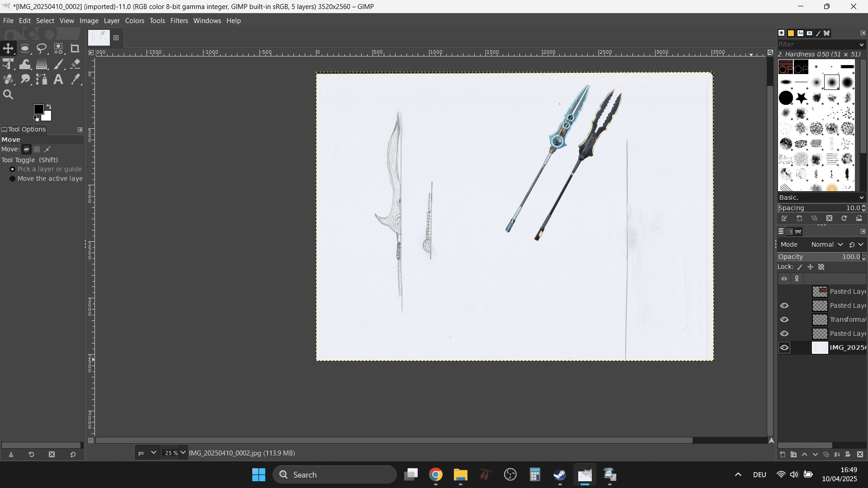Screen dimensions: 868x488
Task: Open the zoom percentage dropdown at 25 %
Action: tap(183, 452)
